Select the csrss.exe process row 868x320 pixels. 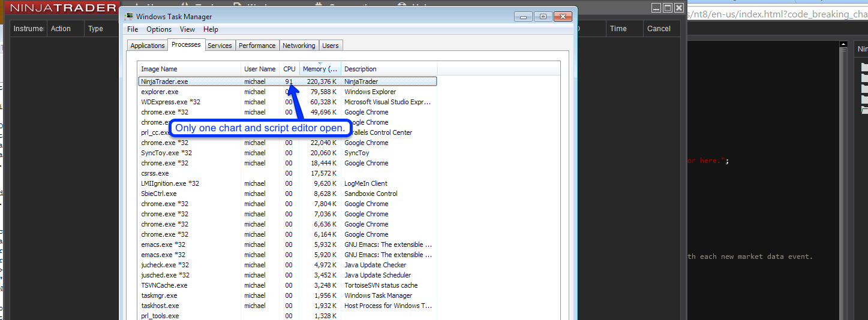[x=287, y=173]
